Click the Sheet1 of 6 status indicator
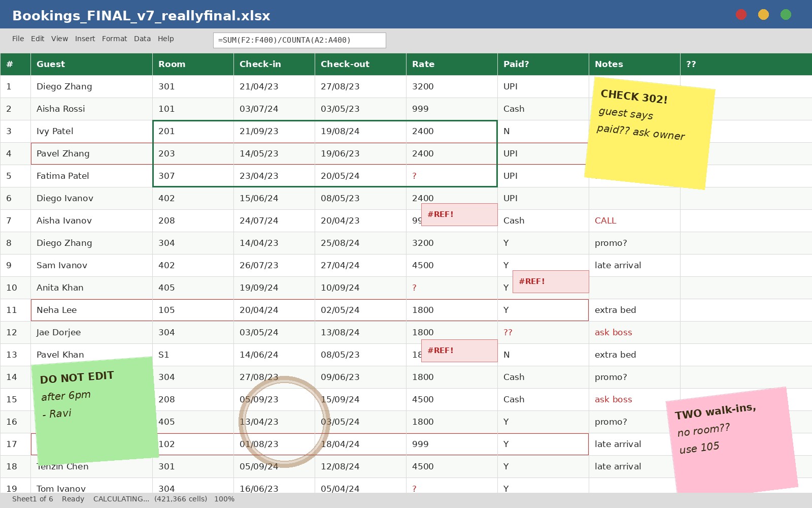 coord(32,499)
